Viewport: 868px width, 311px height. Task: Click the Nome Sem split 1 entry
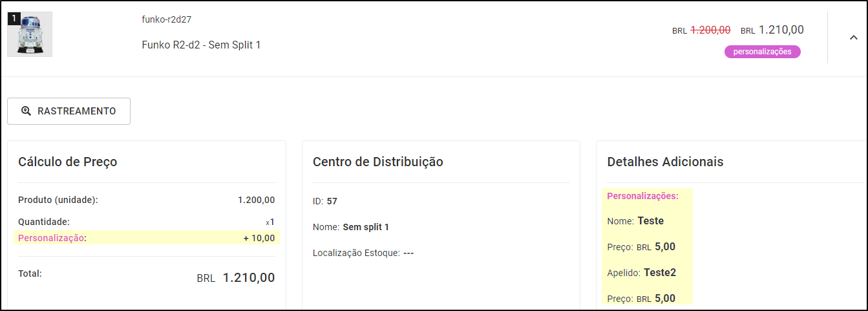click(x=351, y=227)
